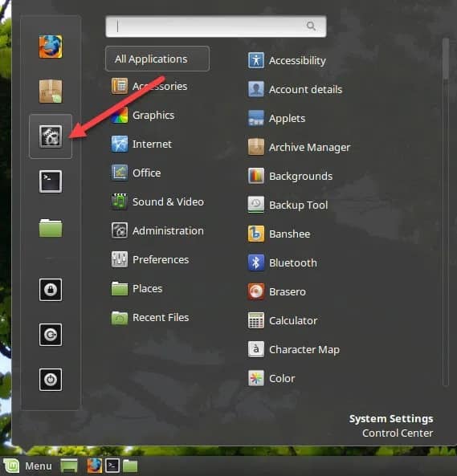457x476 pixels.
Task: Open Firefox from the favorites sidebar
Action: pos(51,47)
